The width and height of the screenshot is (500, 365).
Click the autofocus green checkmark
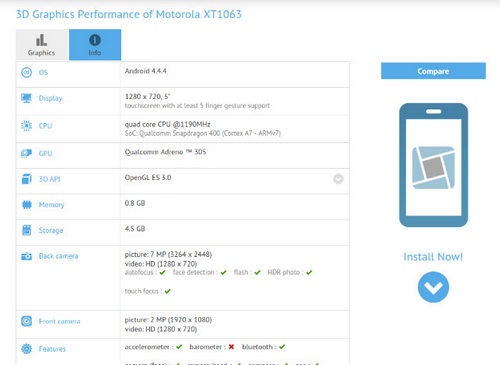click(x=162, y=273)
